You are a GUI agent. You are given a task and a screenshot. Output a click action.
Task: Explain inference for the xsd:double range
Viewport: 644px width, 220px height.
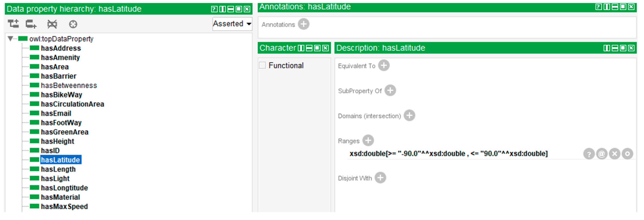[x=589, y=154]
